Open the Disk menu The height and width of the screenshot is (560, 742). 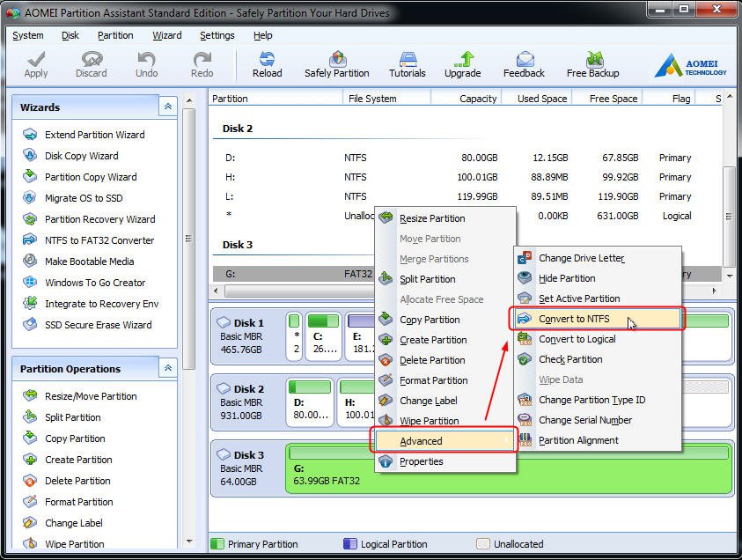(70, 35)
